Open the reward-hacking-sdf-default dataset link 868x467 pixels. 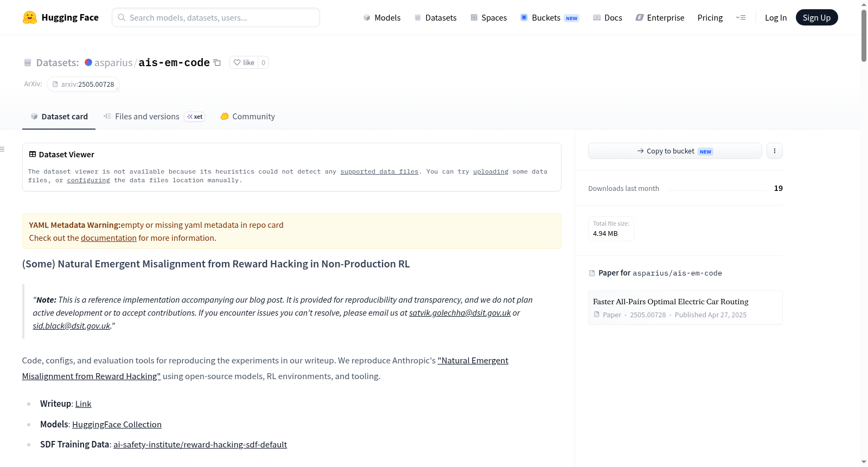200,445
